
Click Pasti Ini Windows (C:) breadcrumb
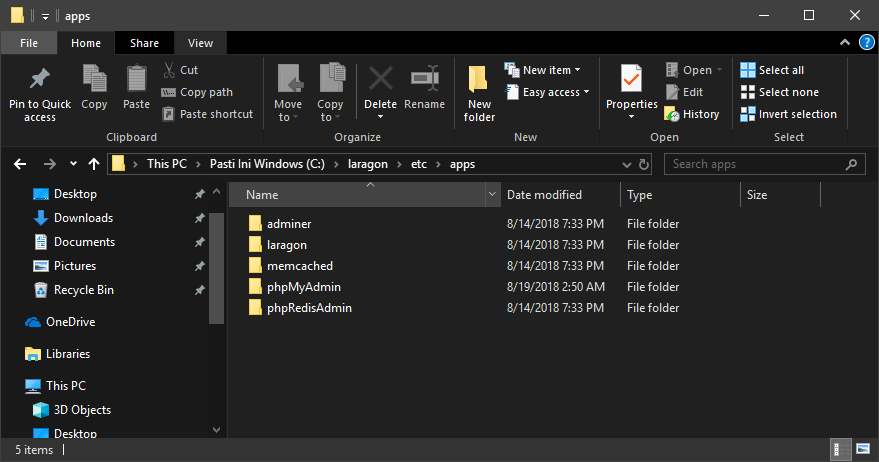point(267,164)
